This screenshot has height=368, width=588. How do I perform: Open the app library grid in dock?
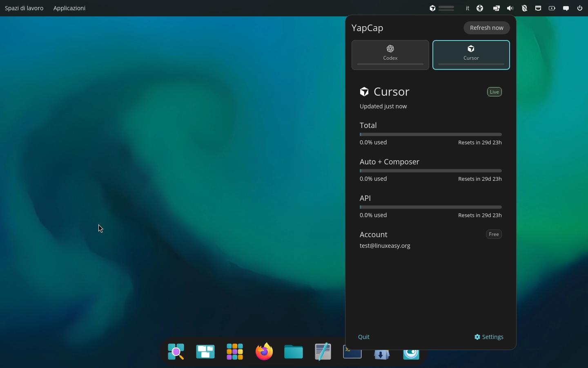235,352
